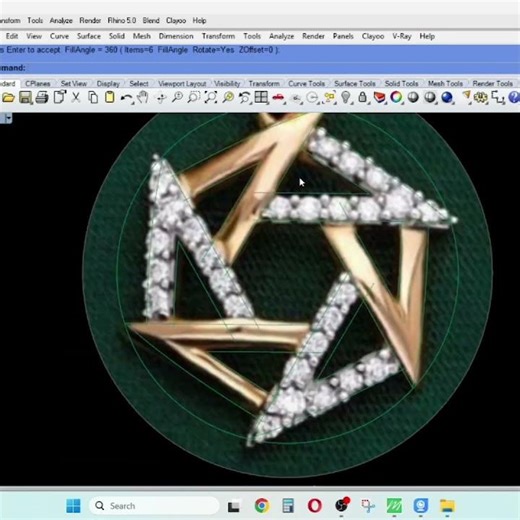Click the Rotate=Yes command-line option
Viewport: 520px width, 520px height.
(x=213, y=50)
